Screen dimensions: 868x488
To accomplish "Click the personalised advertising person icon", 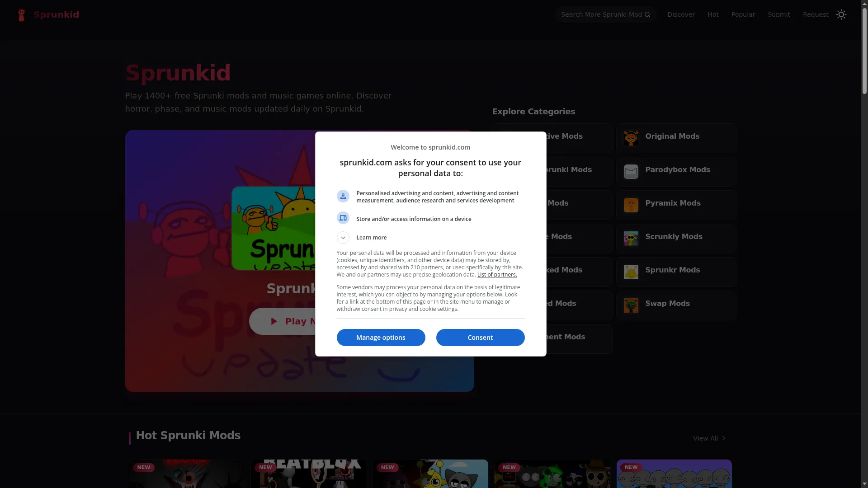I will point(343,196).
